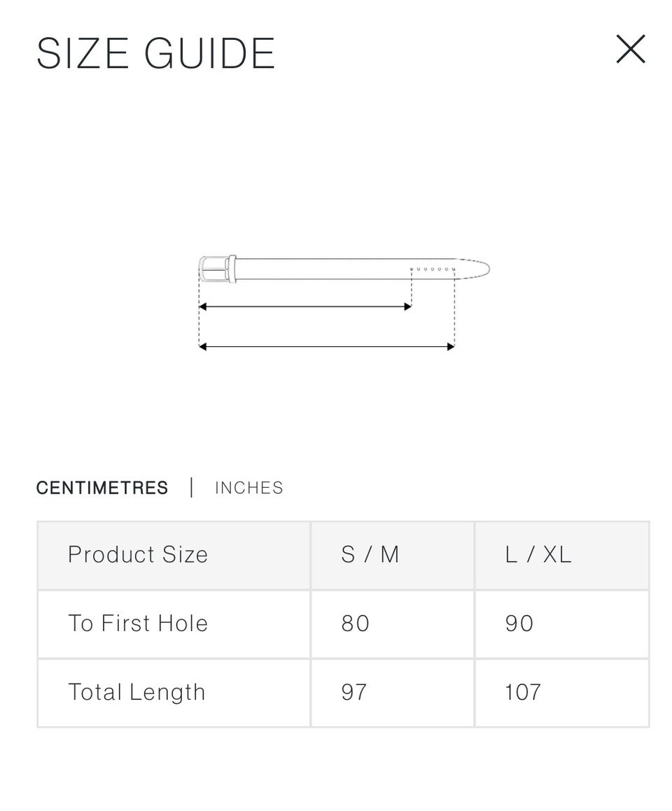This screenshot has width=672, height=811.
Task: Click the belt holes in illustration
Action: pyautogui.click(x=433, y=269)
